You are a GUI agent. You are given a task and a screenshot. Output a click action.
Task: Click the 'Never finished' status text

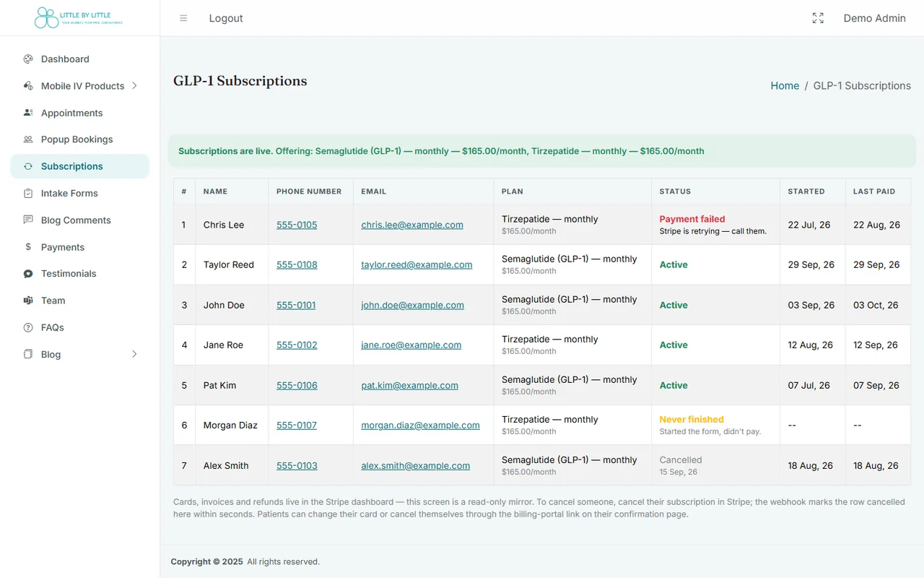click(x=692, y=419)
